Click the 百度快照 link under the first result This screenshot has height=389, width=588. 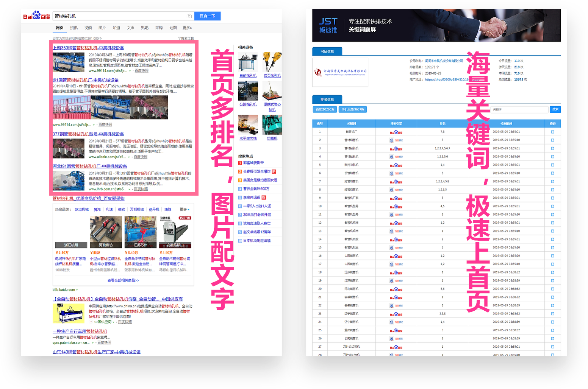pos(142,71)
